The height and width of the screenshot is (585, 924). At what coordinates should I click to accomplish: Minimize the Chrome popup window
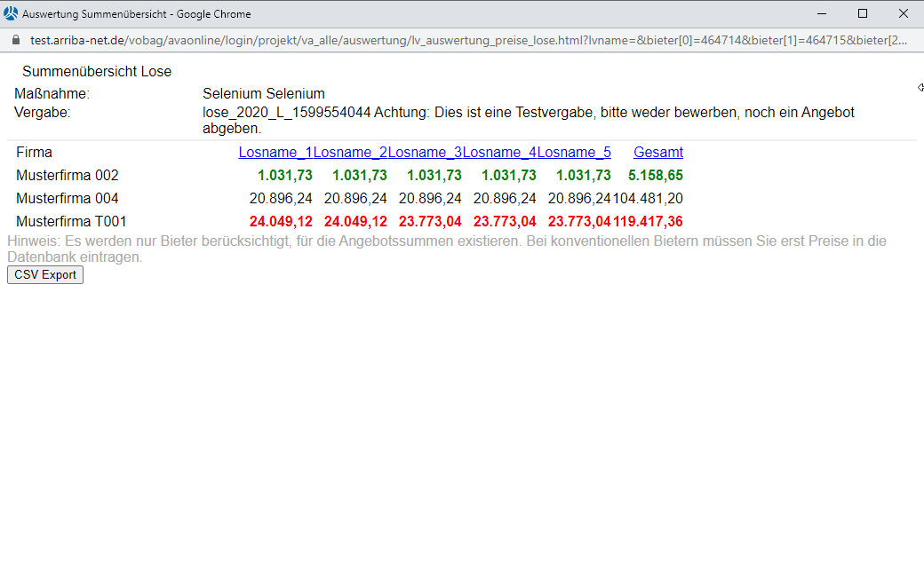tap(821, 13)
